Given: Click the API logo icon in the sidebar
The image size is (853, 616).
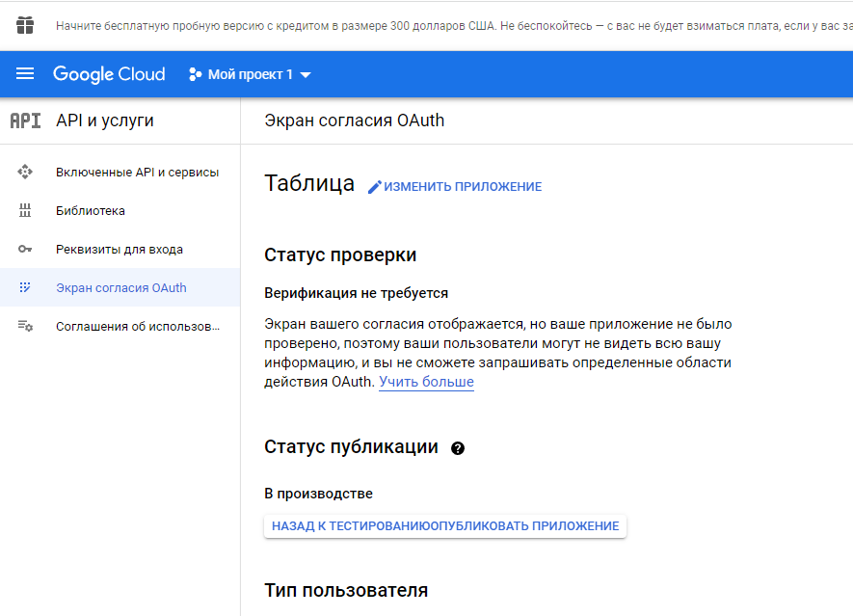Looking at the screenshot, I should (x=26, y=121).
